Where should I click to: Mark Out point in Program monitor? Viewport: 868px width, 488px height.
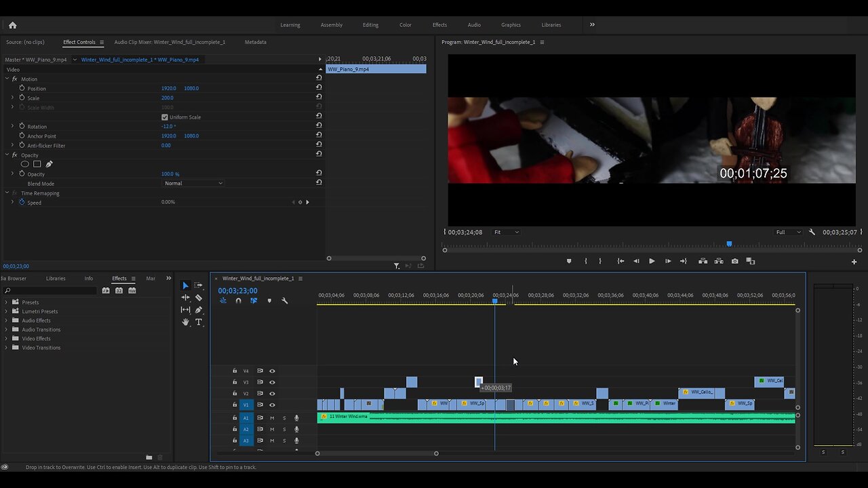point(600,261)
